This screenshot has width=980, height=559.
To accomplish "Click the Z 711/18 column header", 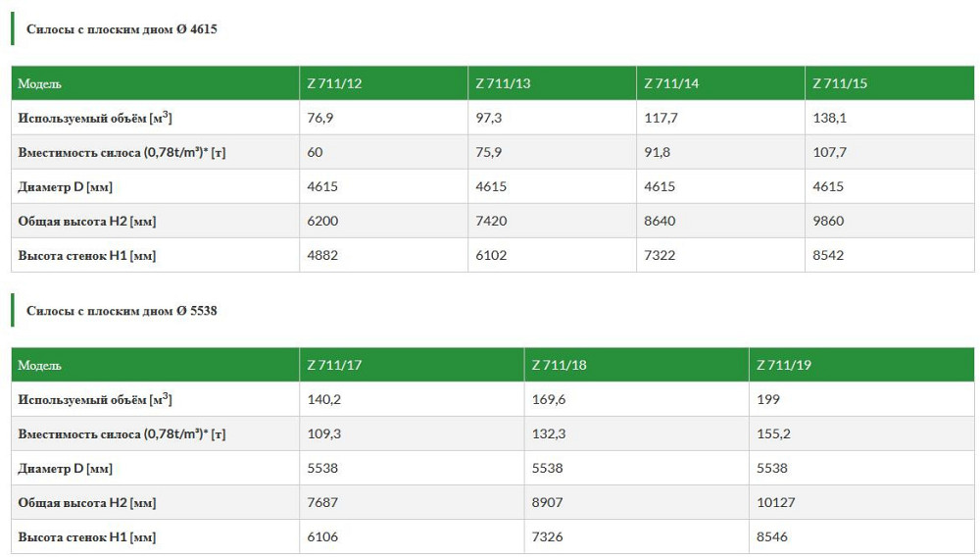I will click(559, 365).
